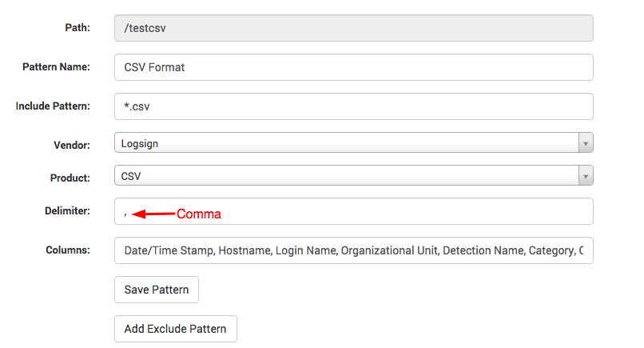Viewport: 644px width, 348px height.
Task: Click the Save Pattern button
Action: 157,290
